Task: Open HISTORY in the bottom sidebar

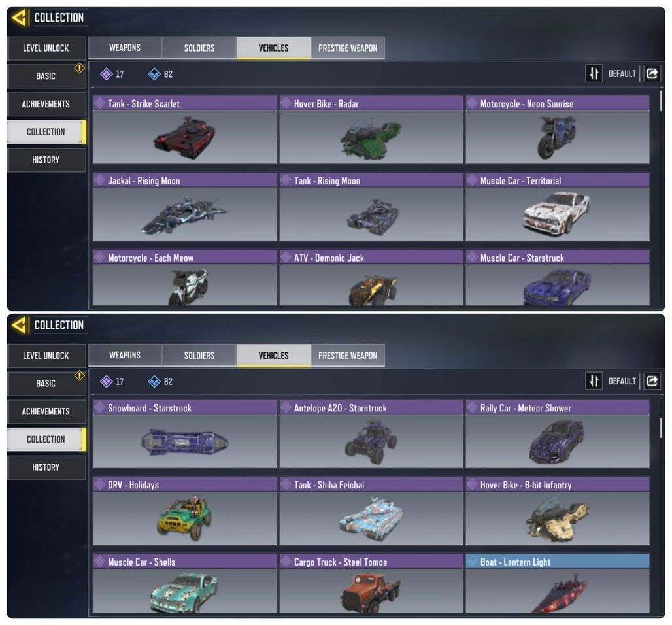Action: tap(46, 467)
